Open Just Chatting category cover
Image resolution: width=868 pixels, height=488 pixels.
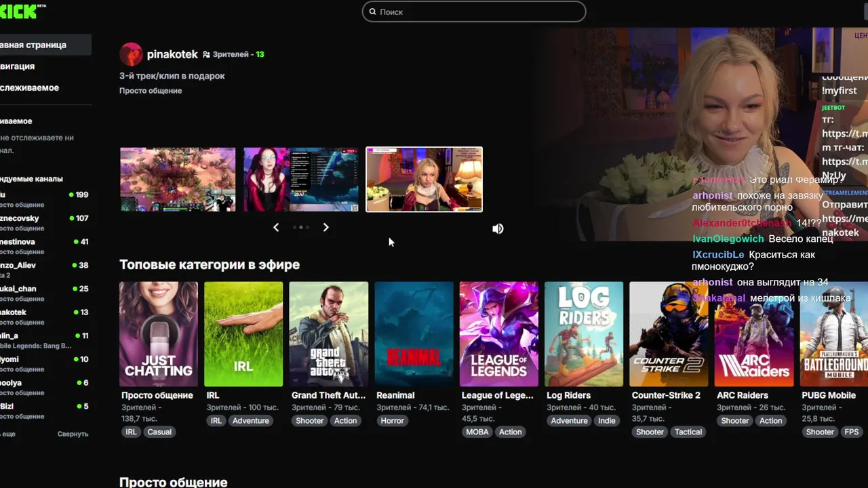coord(159,334)
